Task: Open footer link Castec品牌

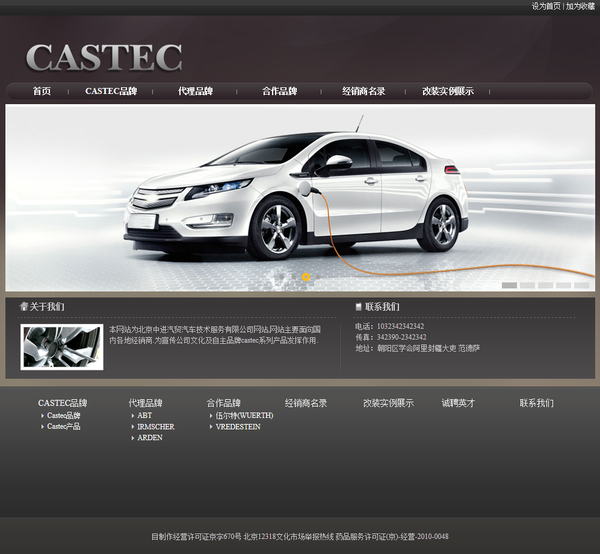Action: 64,416
